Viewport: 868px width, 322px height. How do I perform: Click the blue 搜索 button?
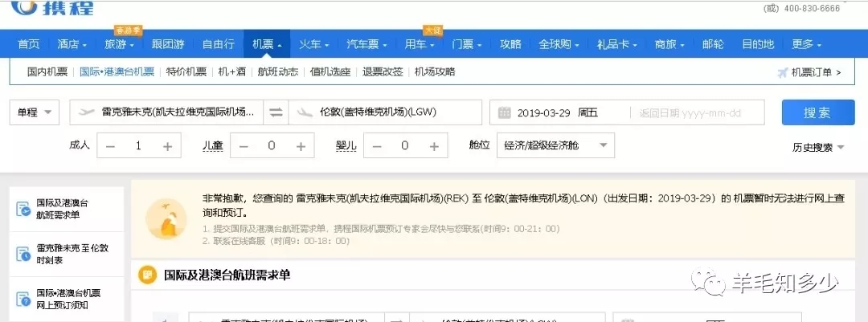pyautogui.click(x=818, y=112)
